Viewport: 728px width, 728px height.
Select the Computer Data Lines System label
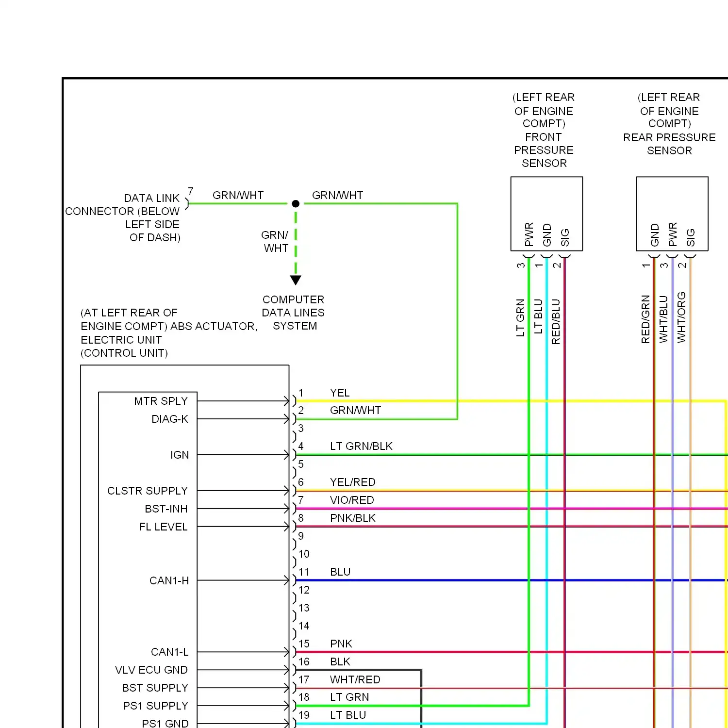[x=293, y=313]
